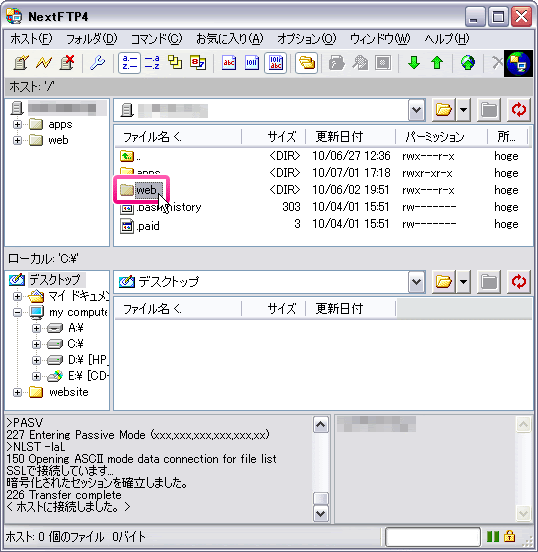The image size is (538, 552).
Task: Toggle binary transfer mode 1011 icon
Action: point(252,63)
